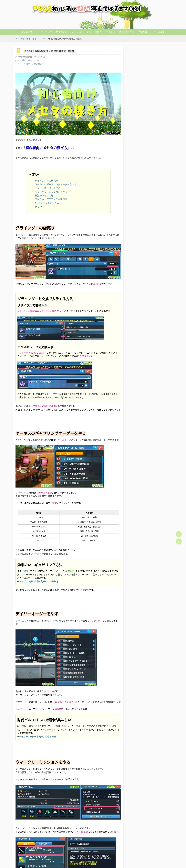
Task: Select the ハルコタンの破片 table cell
Action: tap(39, 536)
